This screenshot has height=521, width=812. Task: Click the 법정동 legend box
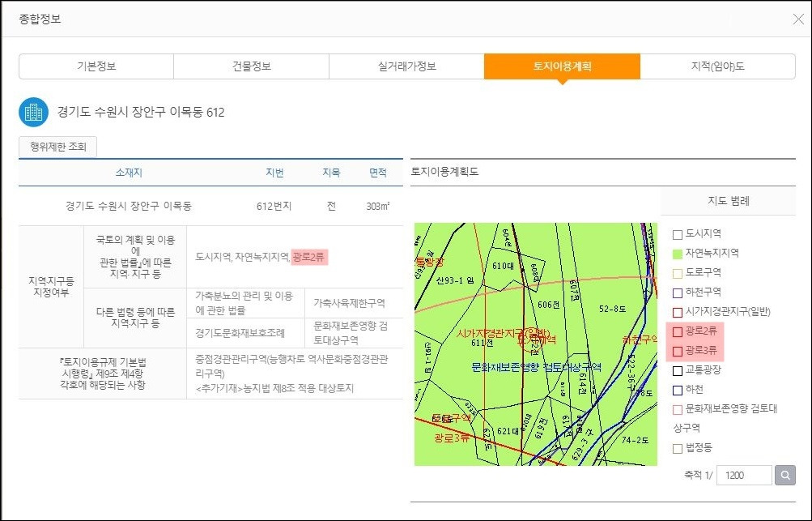(678, 448)
